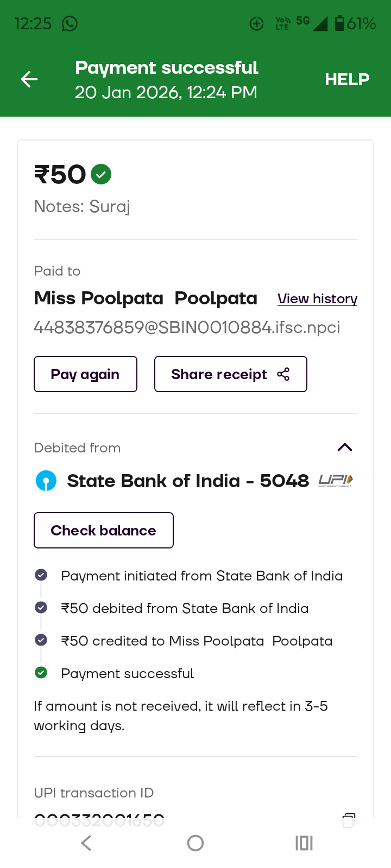Open Android recent apps button
The image size is (391, 868).
[304, 843]
